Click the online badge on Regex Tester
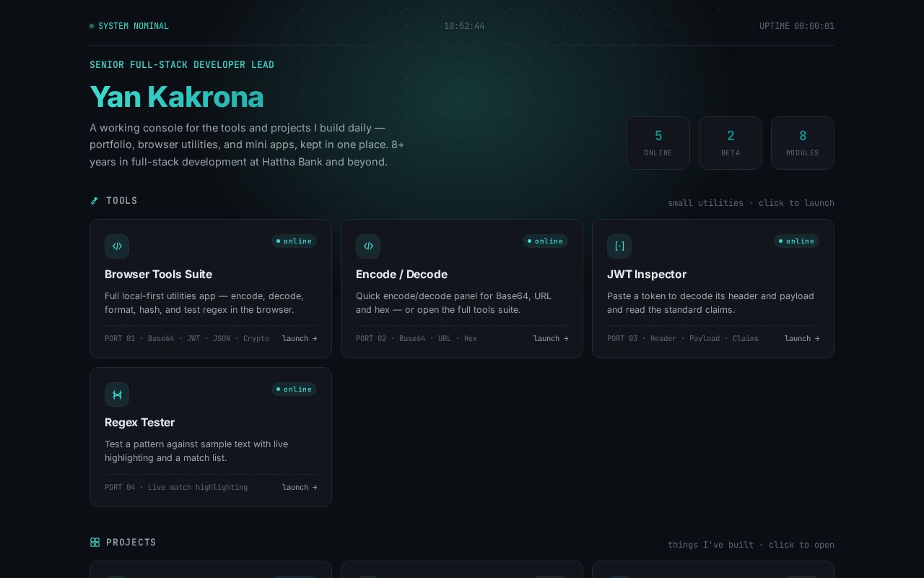Image resolution: width=924 pixels, height=578 pixels. tap(294, 389)
